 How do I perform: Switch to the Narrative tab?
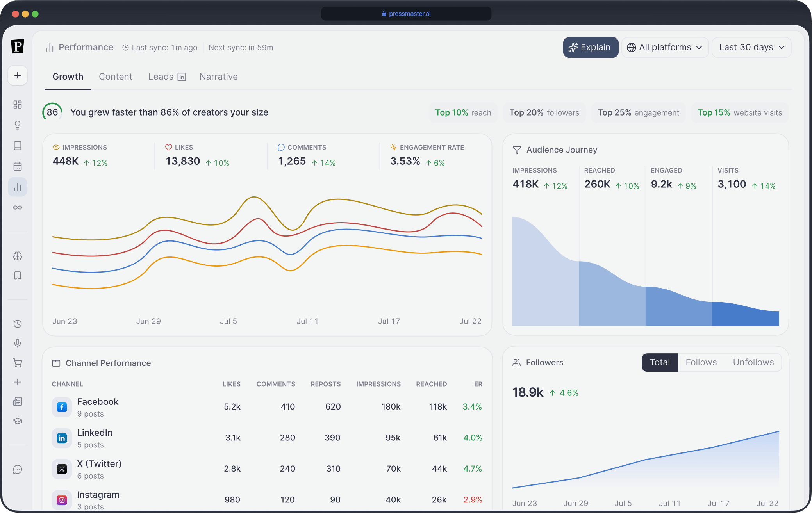click(x=219, y=77)
